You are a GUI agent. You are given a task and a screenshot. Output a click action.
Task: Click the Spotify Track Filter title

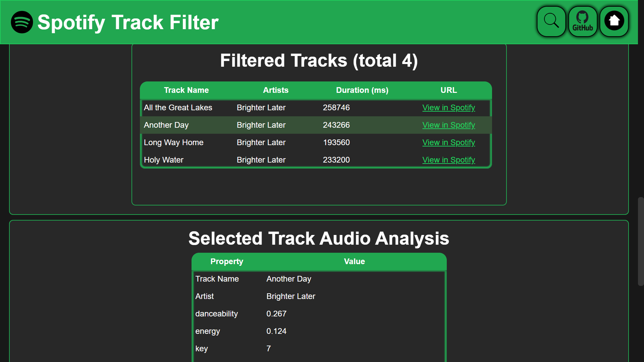click(x=128, y=22)
